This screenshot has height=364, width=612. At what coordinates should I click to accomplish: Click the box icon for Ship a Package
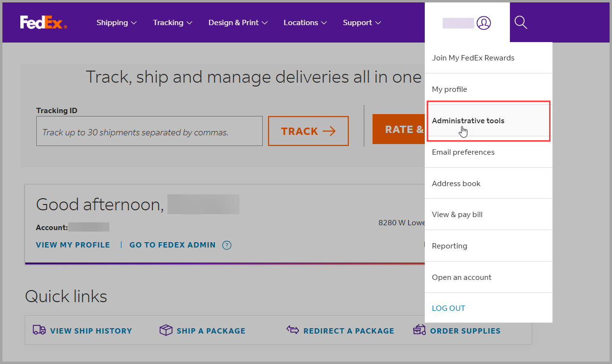(x=166, y=330)
